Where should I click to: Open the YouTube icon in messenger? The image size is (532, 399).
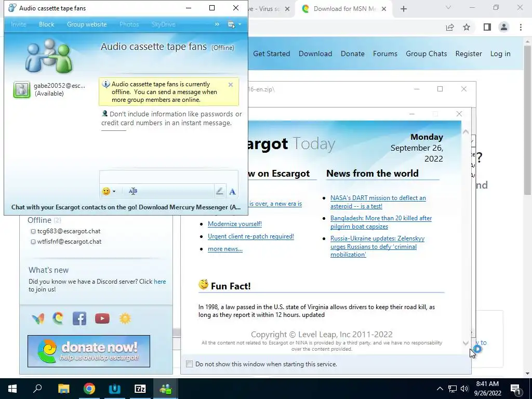[x=102, y=318]
